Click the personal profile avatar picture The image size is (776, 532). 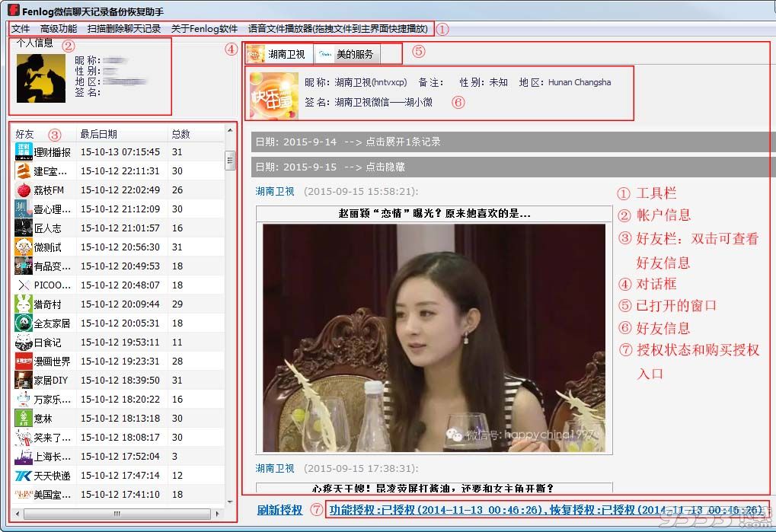pyautogui.click(x=41, y=78)
